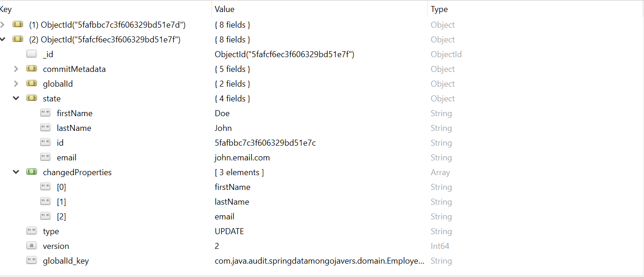Click the changedProperties array icon
644x277 pixels.
click(31, 172)
